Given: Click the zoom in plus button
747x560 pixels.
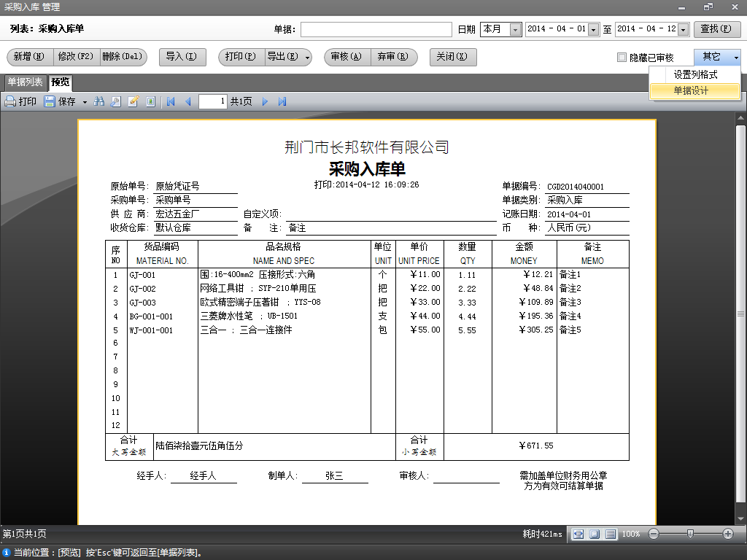Looking at the screenshot, I should pos(727,534).
